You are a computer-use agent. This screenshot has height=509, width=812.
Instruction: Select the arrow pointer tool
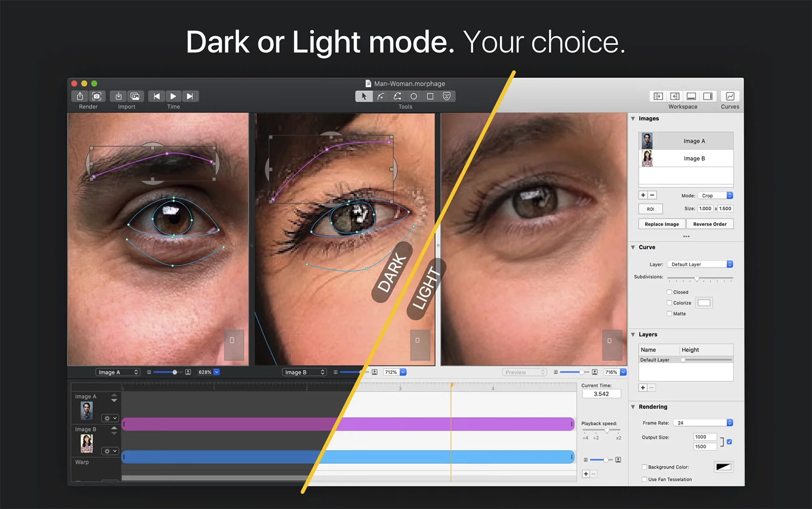[364, 96]
